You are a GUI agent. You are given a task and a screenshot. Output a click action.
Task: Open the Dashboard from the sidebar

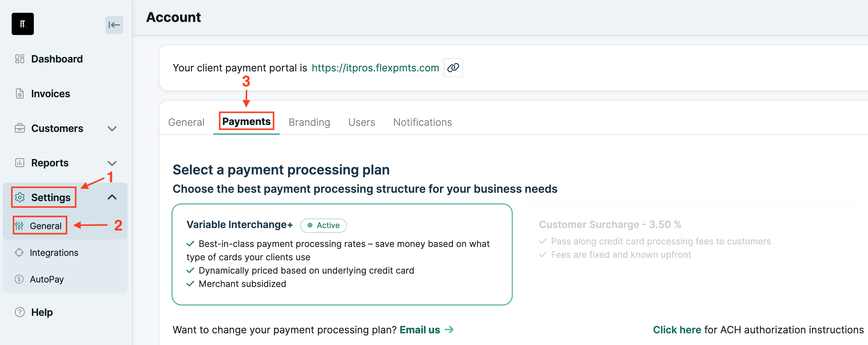[x=57, y=59]
